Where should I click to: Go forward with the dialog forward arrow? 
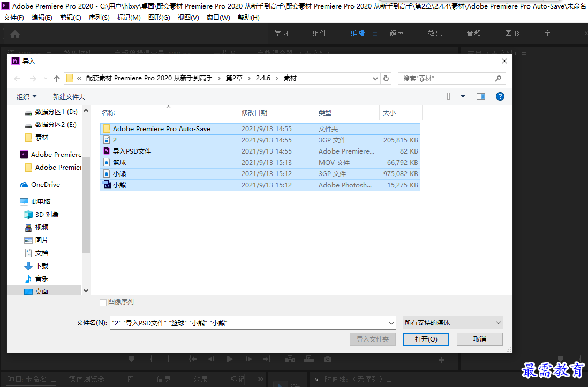point(33,78)
